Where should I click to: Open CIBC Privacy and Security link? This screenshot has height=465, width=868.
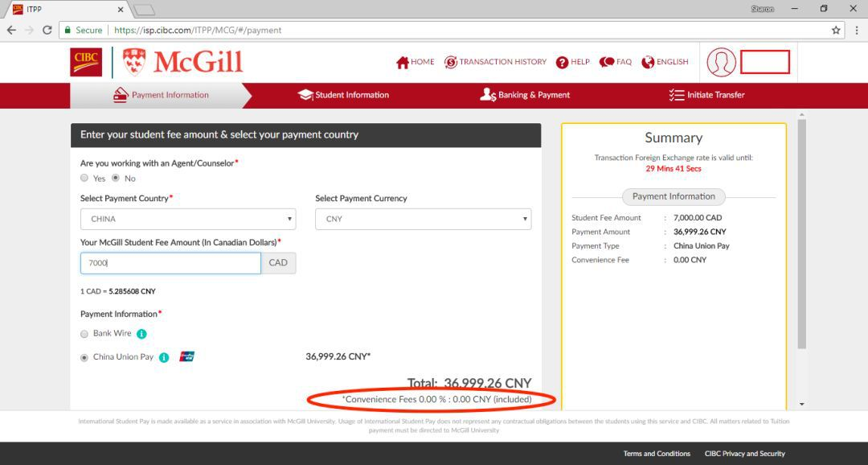(x=744, y=454)
